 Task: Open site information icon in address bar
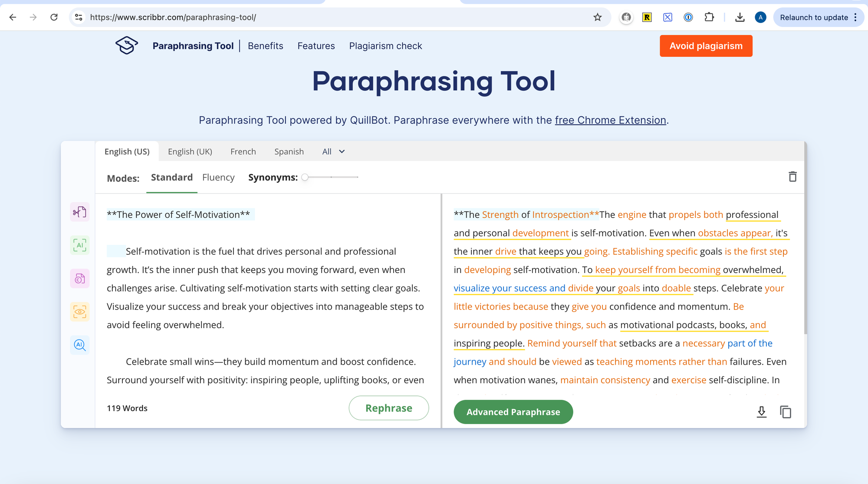point(79,17)
